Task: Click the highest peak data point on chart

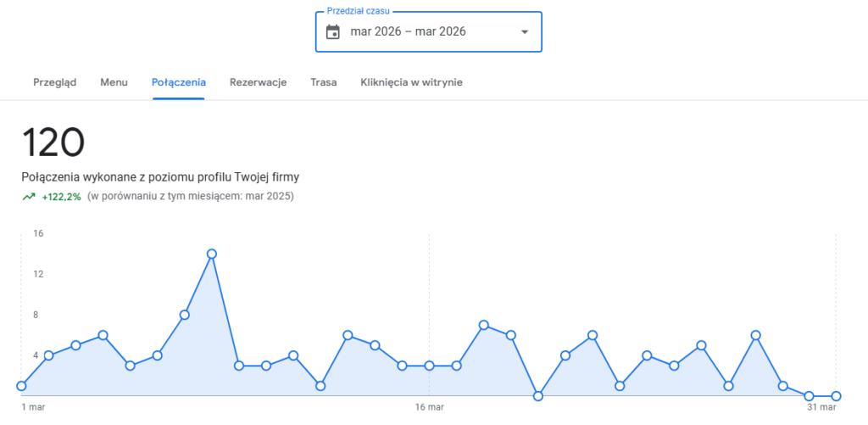Action: click(x=212, y=254)
